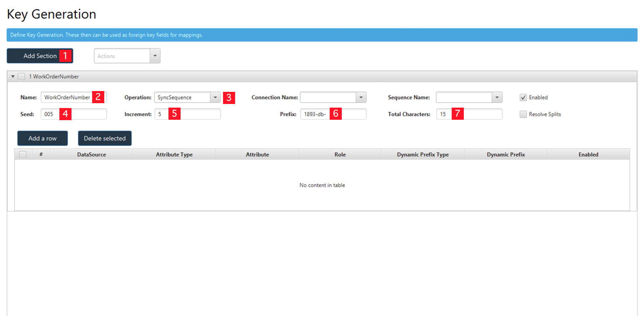The width and height of the screenshot is (644, 316).
Task: Click the 'Key Generation' page heading
Action: pyautogui.click(x=52, y=14)
